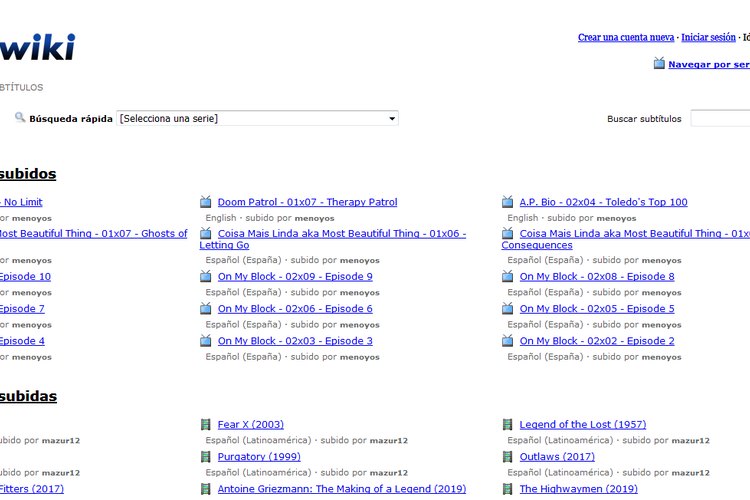Viewport: 750px width, 500px height.
Task: Open On My Block - 02x08 - Episode 8
Action: (597, 277)
